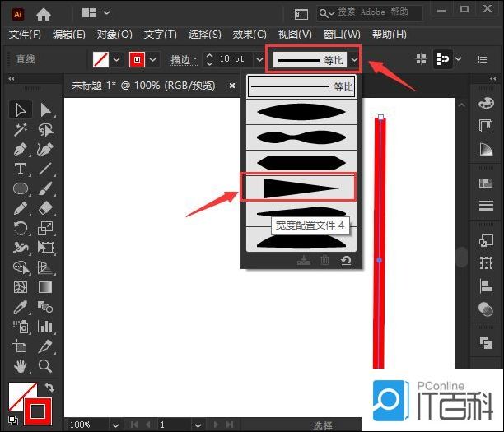Select the Curvature tool
The height and width of the screenshot is (432, 504).
(45, 150)
